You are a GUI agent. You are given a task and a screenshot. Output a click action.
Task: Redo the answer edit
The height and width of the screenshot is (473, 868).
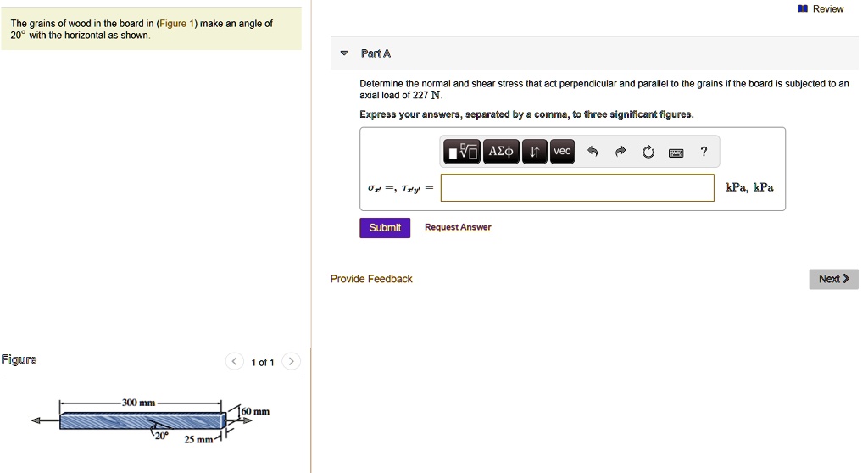(620, 153)
